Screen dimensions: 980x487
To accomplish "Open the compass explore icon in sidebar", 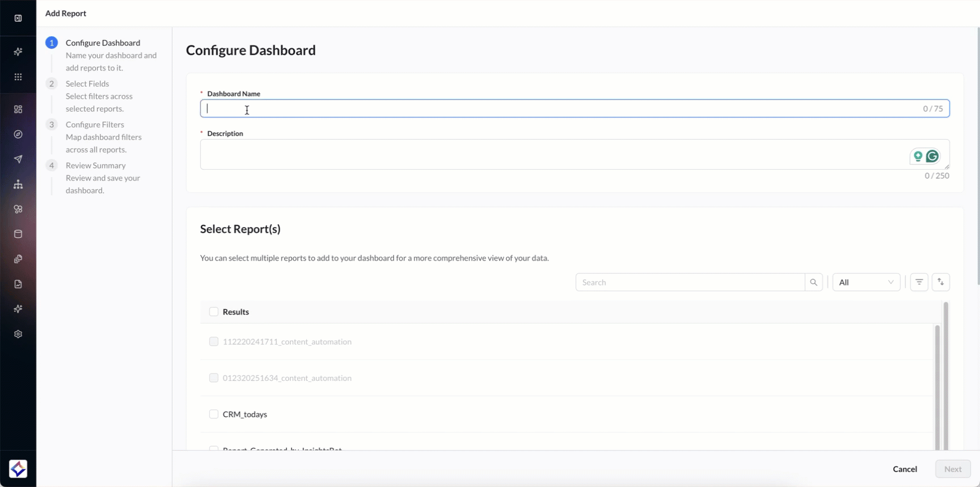I will coord(18,135).
